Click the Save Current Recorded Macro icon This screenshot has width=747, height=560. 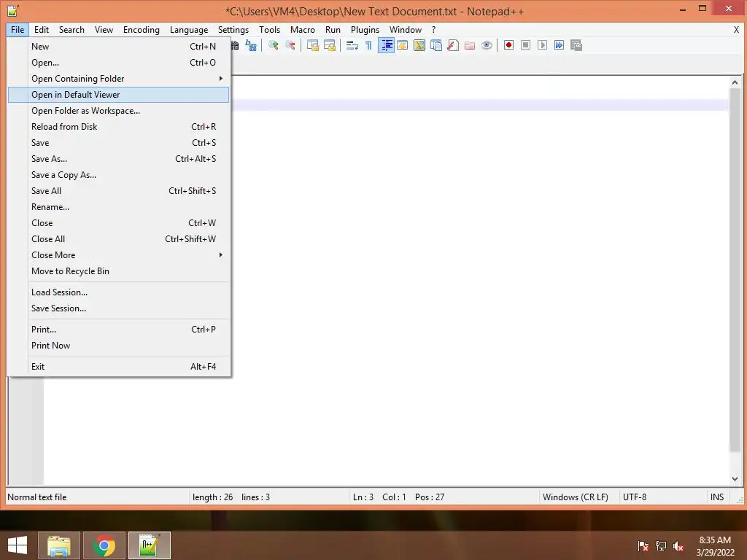[x=576, y=45]
